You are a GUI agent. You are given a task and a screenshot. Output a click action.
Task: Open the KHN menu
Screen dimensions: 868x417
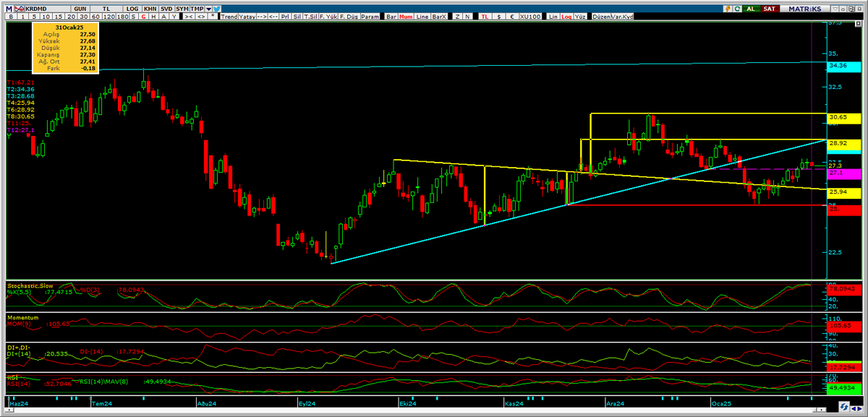150,9
